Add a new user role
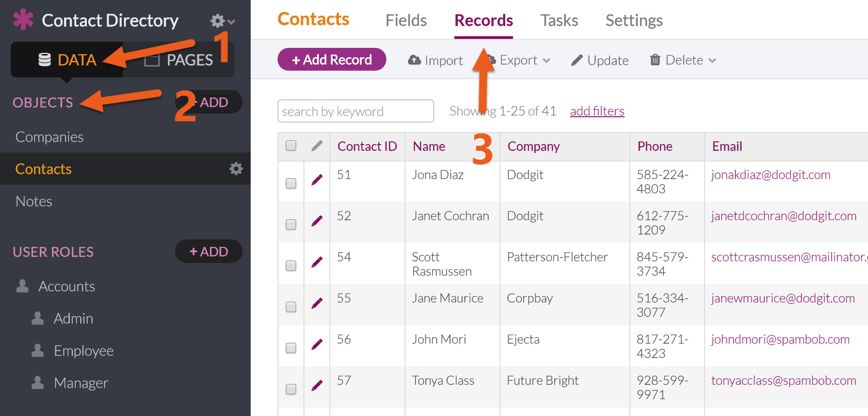 (209, 251)
